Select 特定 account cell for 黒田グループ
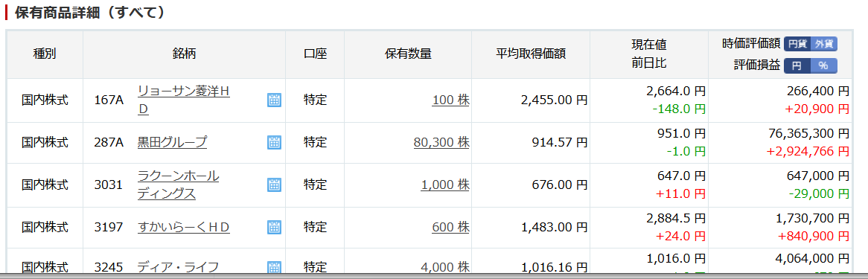Viewport: 868px width, 279px height. click(316, 142)
